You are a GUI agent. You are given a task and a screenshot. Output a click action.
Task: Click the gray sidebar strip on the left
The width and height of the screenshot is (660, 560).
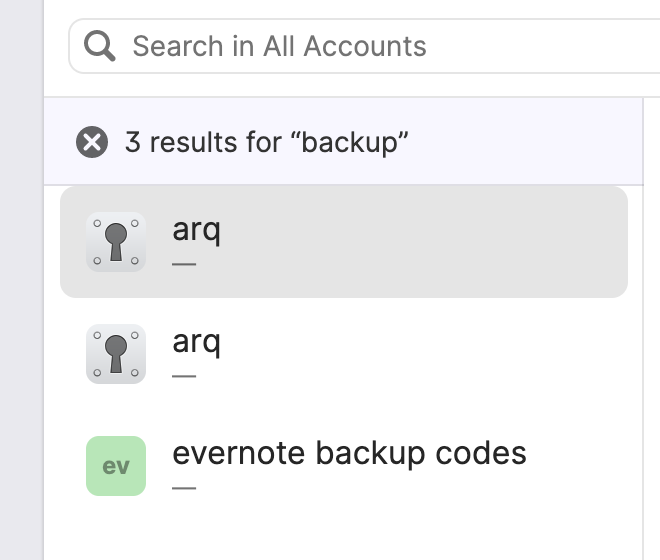click(x=20, y=300)
